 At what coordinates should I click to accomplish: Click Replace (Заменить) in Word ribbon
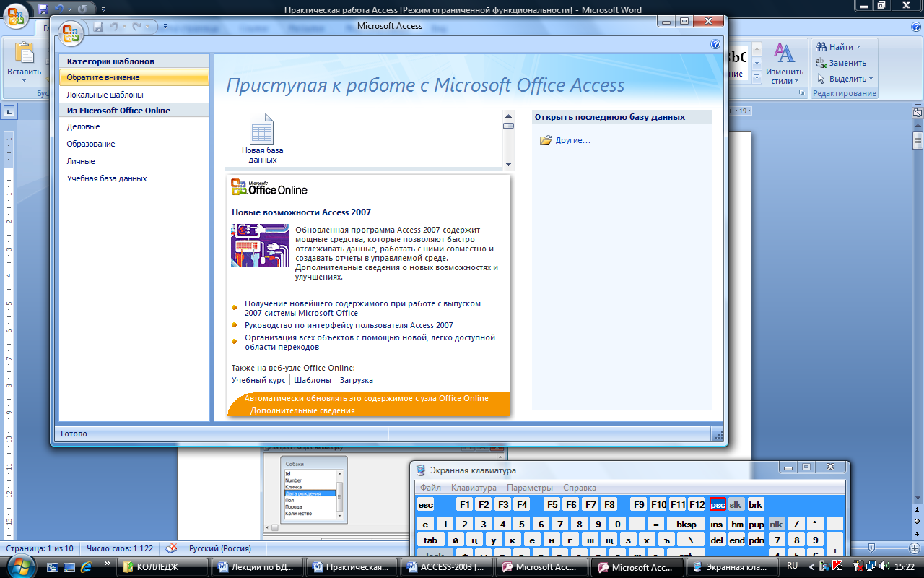click(x=841, y=63)
